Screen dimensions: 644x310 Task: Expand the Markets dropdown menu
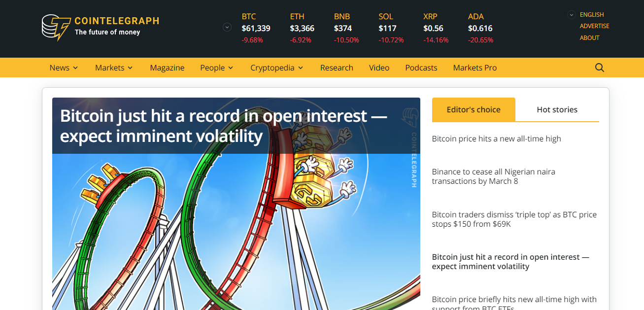114,68
